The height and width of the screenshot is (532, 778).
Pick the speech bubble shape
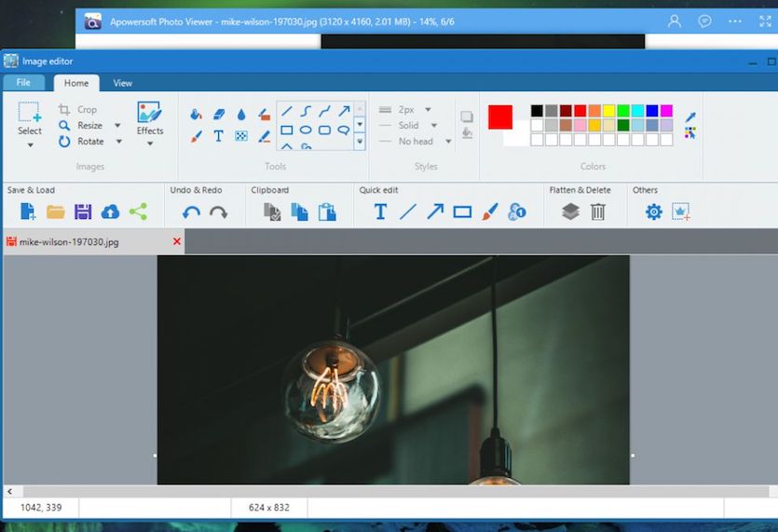[x=344, y=130]
